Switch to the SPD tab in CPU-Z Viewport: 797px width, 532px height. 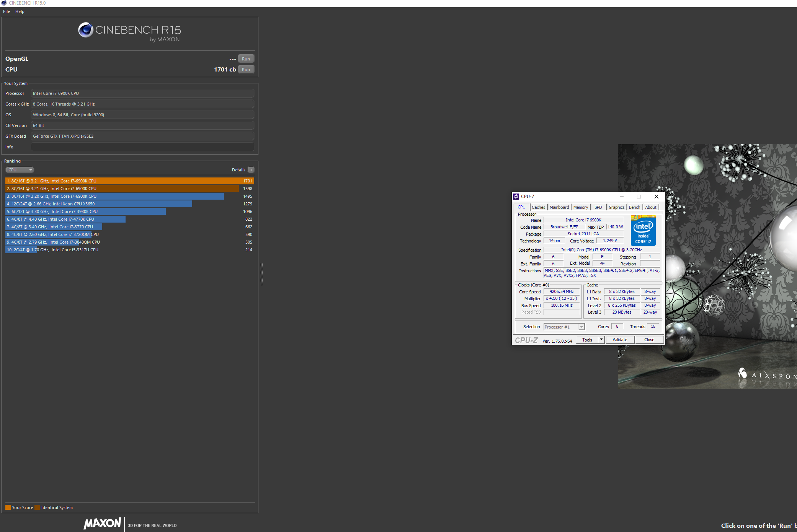(x=598, y=207)
